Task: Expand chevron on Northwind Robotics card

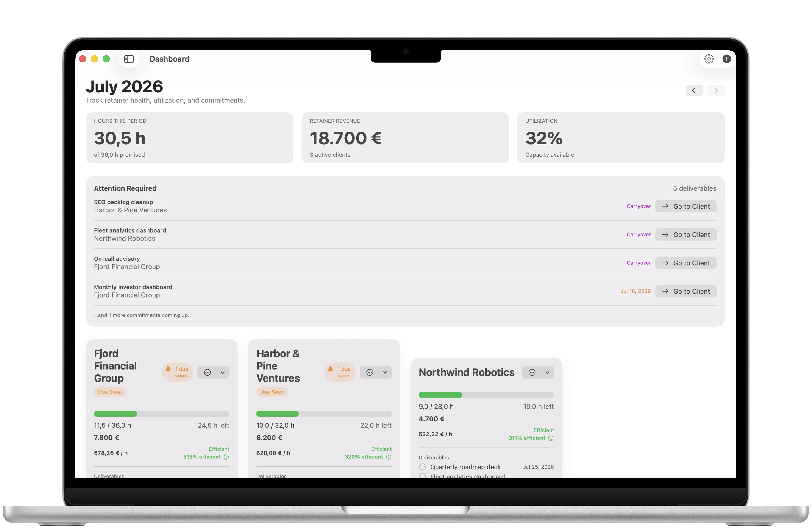Action: point(547,372)
